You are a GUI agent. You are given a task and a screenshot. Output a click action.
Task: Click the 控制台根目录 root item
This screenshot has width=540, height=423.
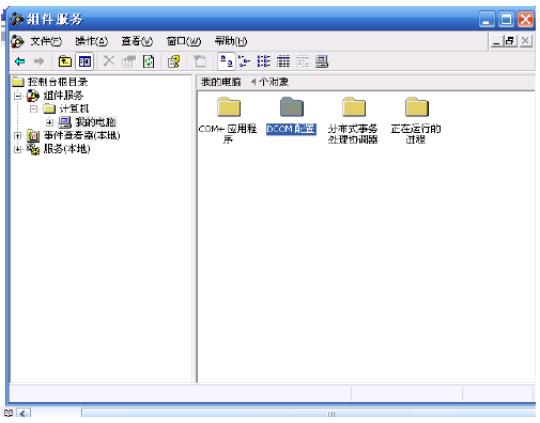point(58,82)
